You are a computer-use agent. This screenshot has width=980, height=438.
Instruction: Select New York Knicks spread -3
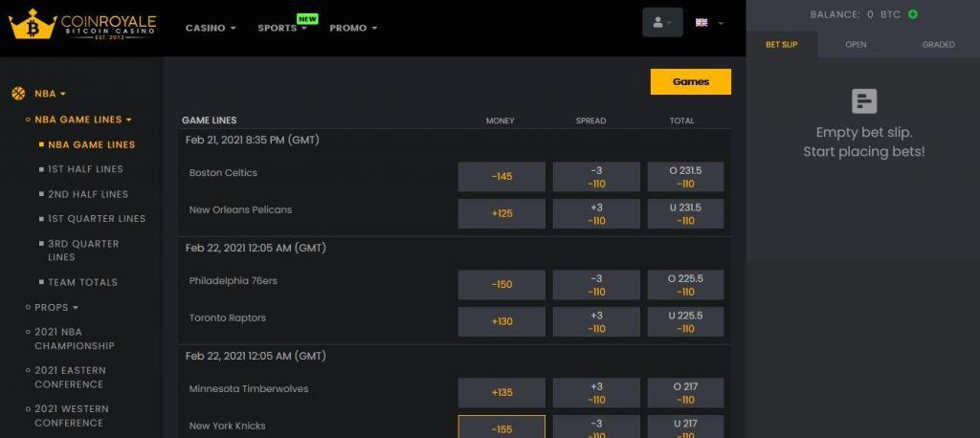[596, 427]
